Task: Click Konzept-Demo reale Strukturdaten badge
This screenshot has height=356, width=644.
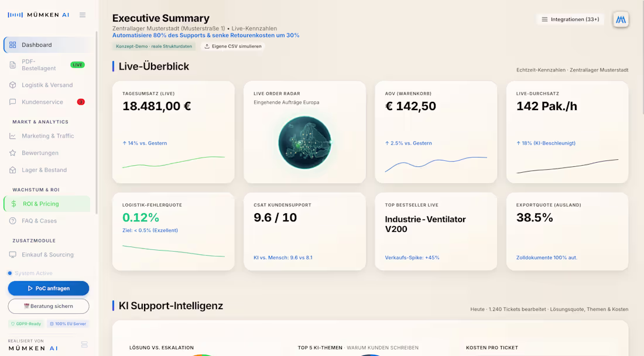Action: point(154,46)
